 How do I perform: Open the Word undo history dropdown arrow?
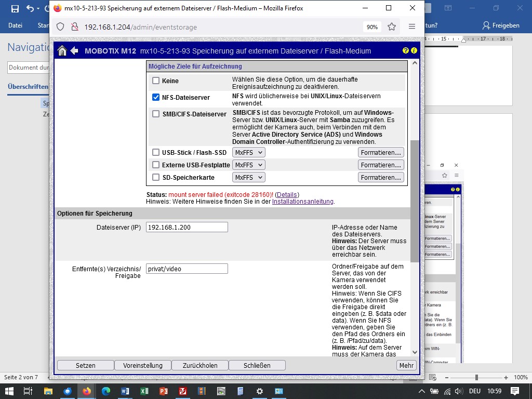point(38,8)
